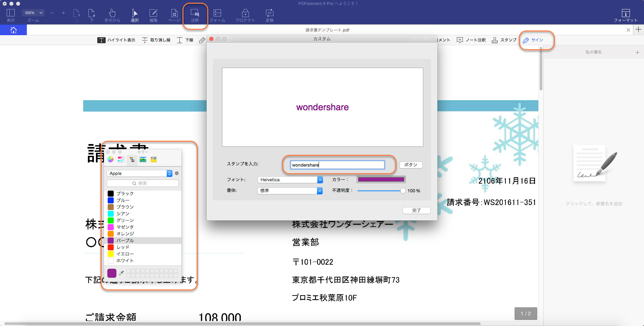
Task: Click the カラー purple color bar
Action: click(381, 180)
